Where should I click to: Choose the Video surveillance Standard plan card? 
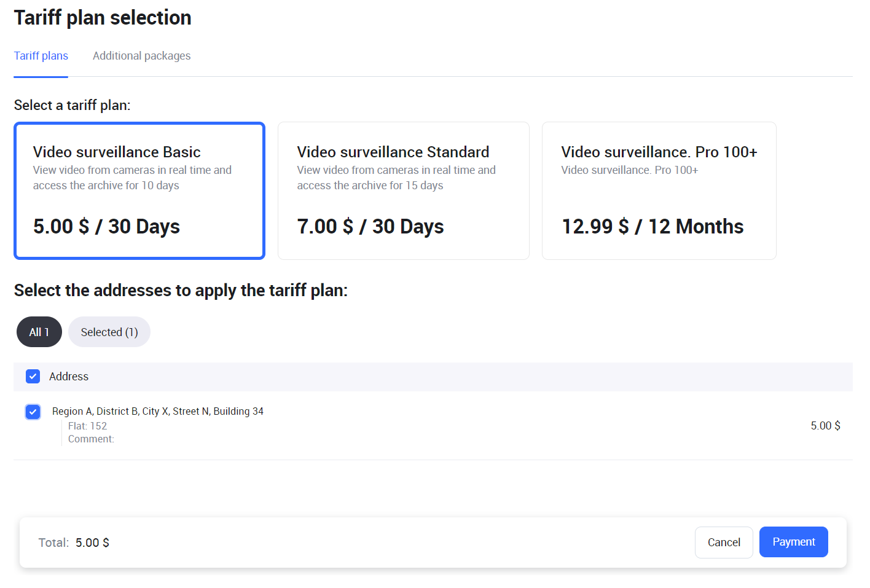click(403, 190)
